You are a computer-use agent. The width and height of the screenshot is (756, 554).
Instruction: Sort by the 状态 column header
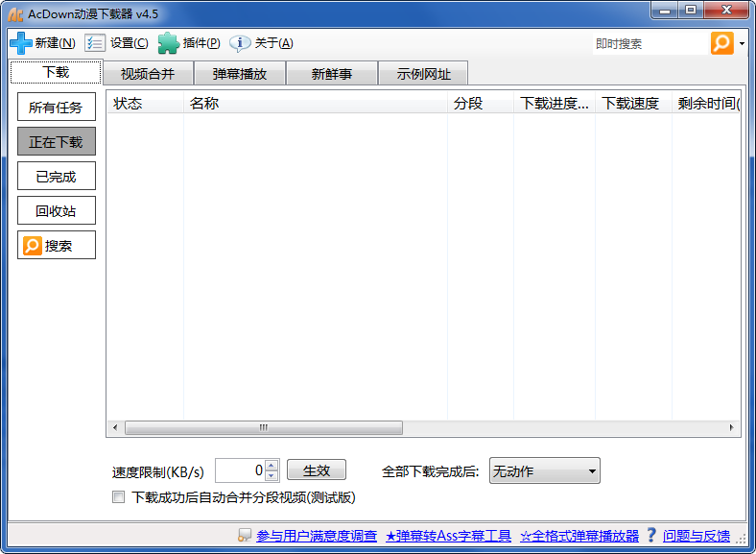[x=145, y=104]
